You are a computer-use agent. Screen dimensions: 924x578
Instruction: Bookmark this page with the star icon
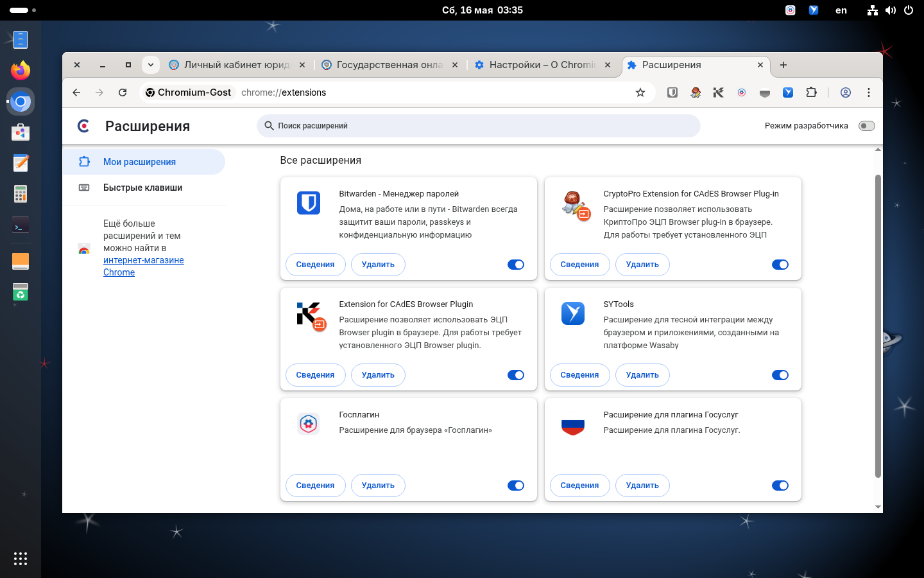click(640, 92)
